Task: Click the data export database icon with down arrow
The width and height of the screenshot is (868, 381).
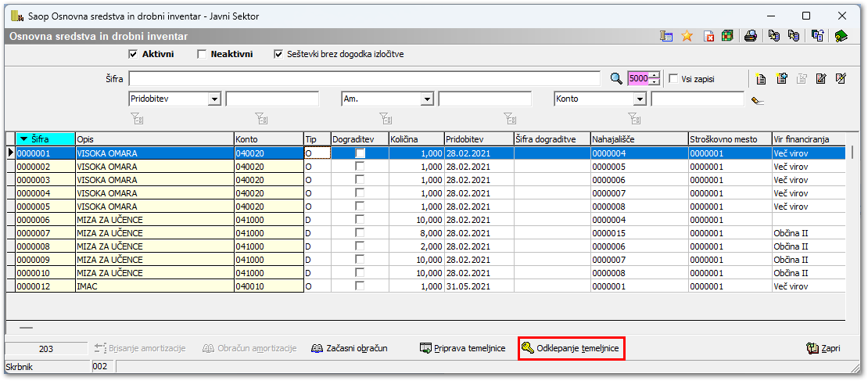Action: pos(774,37)
